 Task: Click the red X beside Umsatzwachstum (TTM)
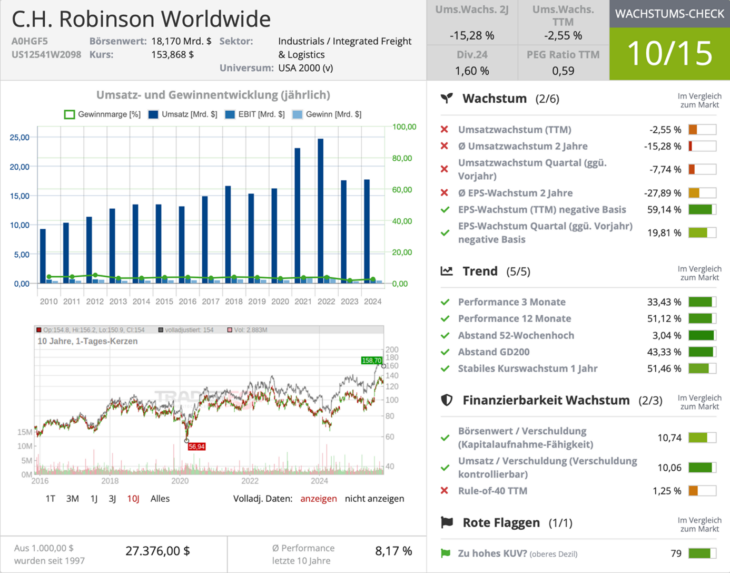pyautogui.click(x=444, y=130)
